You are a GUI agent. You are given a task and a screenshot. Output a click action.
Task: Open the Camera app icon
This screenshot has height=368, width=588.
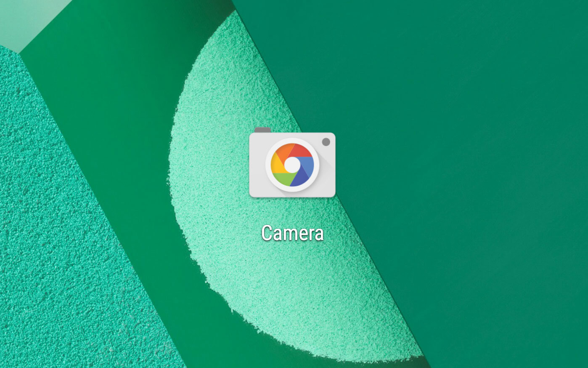292,163
